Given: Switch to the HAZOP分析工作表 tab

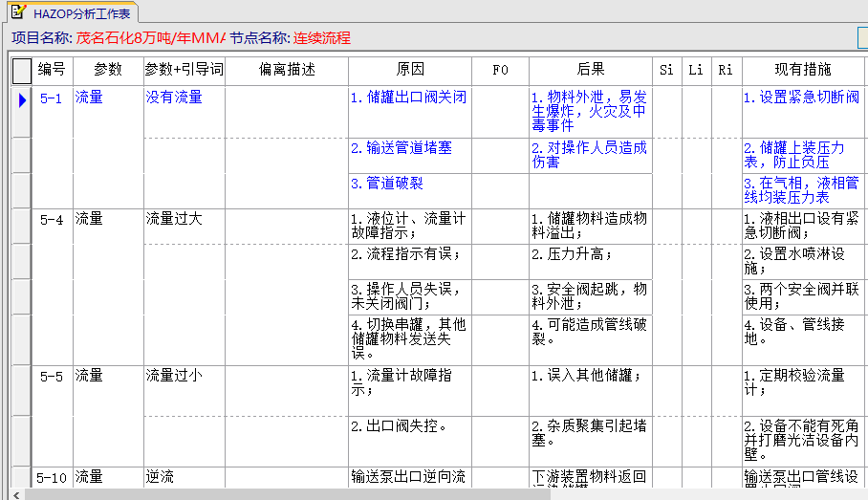Looking at the screenshot, I should click(x=72, y=12).
